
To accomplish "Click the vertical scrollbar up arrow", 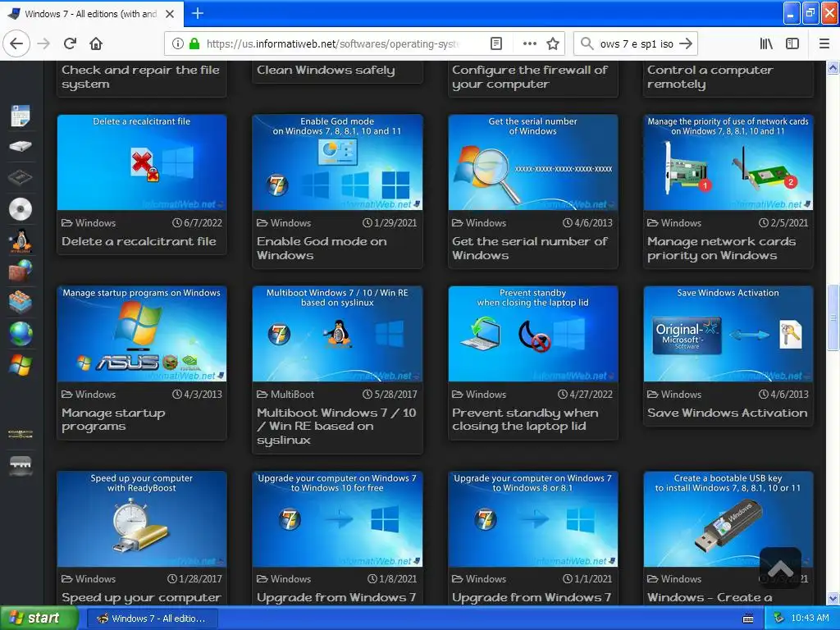I will pyautogui.click(x=833, y=67).
